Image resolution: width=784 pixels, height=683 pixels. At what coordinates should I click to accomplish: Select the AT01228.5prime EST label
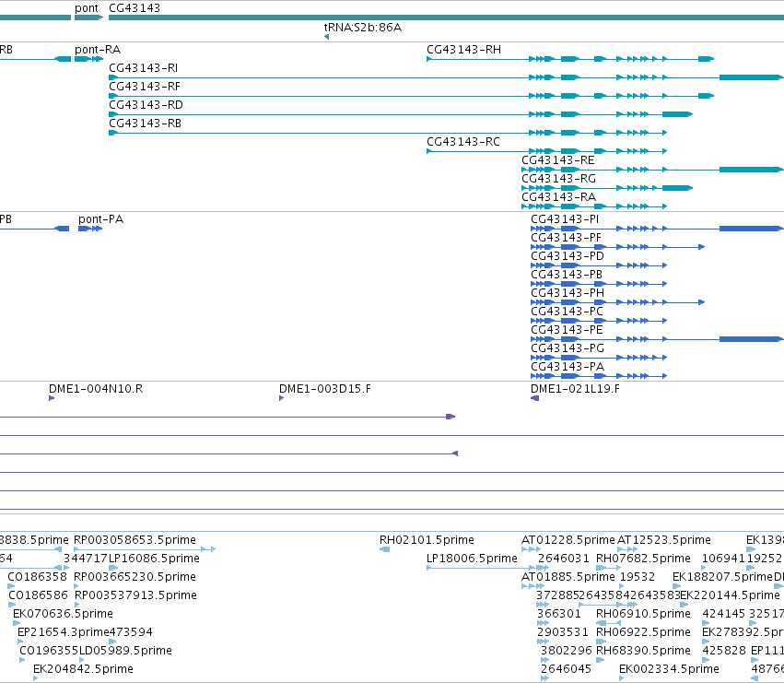coord(568,540)
